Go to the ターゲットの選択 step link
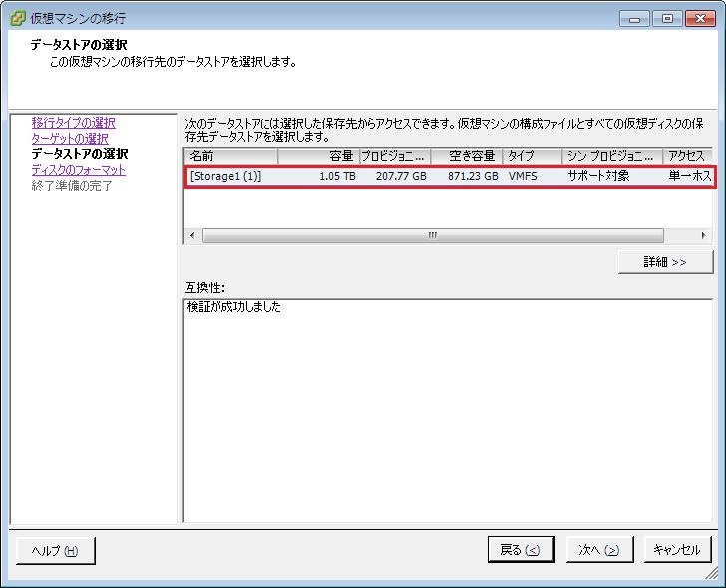 (x=70, y=139)
